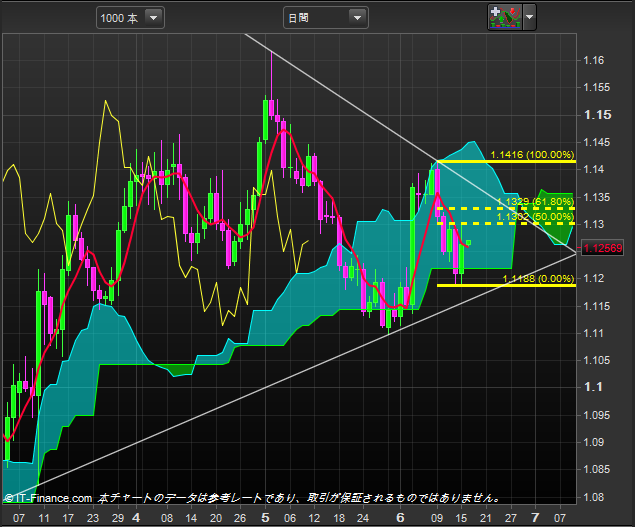635x527 pixels.
Task: Click the IT-Finance.com copyright text
Action: click(48, 498)
